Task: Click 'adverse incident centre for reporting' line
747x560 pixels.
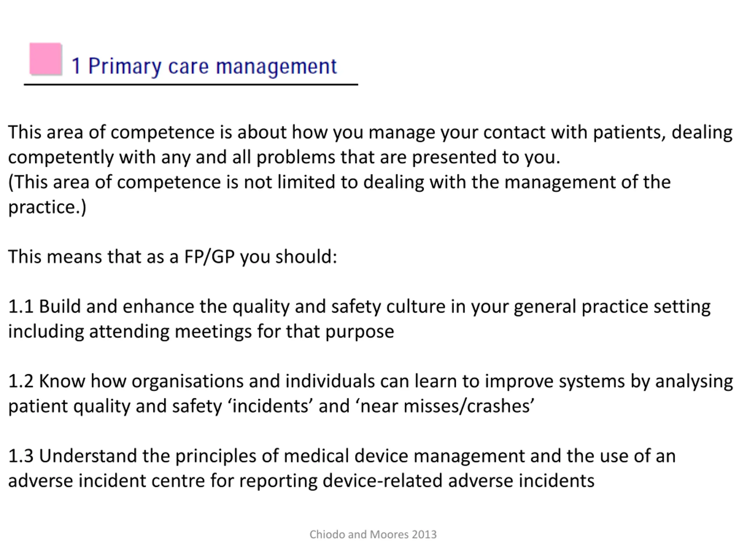Action: (301, 481)
